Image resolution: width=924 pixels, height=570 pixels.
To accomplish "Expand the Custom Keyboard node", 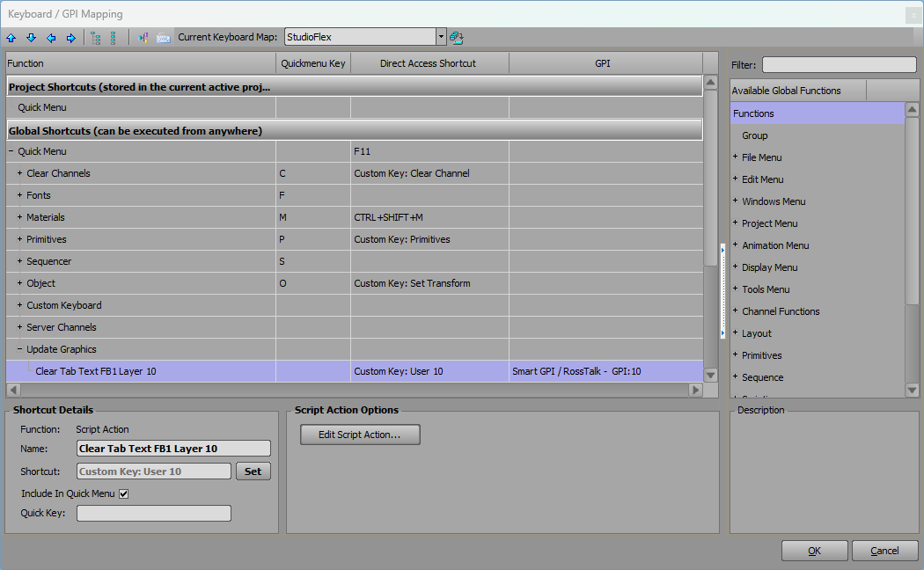I will [19, 305].
